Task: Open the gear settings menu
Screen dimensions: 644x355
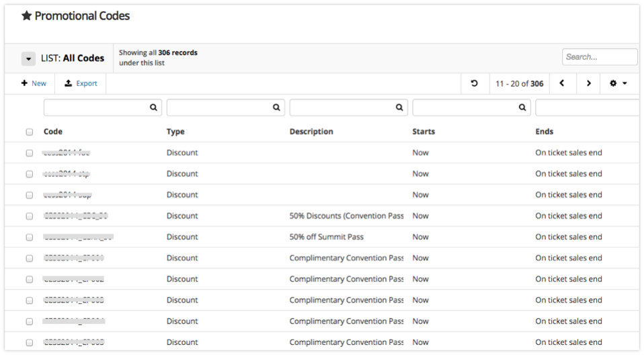Action: pyautogui.click(x=618, y=83)
